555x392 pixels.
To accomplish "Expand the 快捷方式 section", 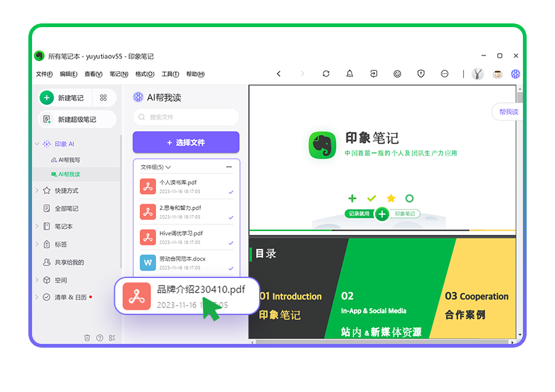I will pos(37,190).
